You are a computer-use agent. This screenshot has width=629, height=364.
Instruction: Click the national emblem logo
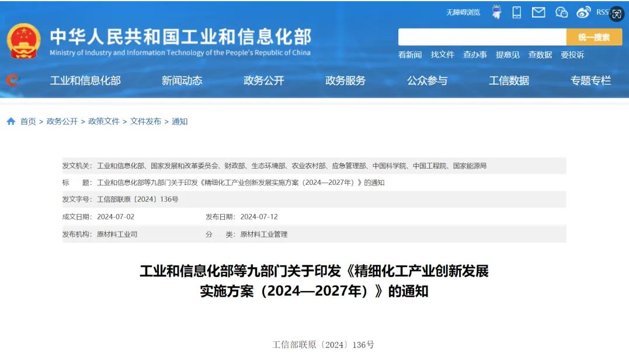pos(24,41)
